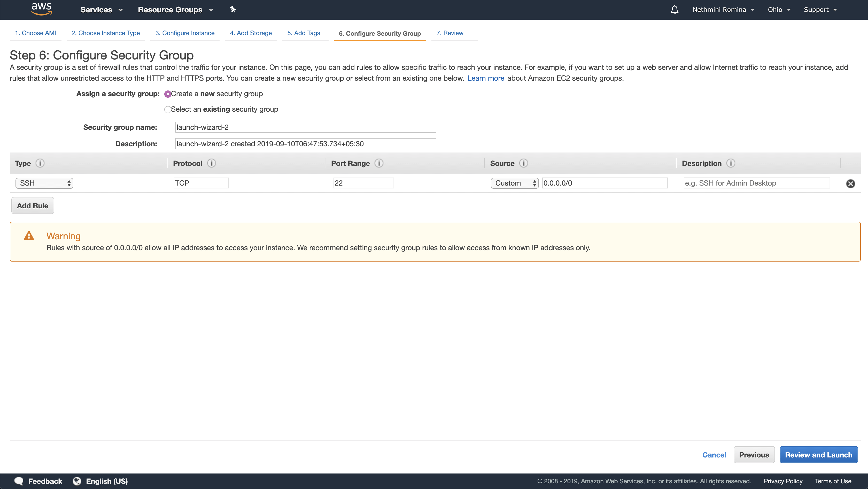
Task: Go to step 3 Configure Instance
Action: pos(185,33)
